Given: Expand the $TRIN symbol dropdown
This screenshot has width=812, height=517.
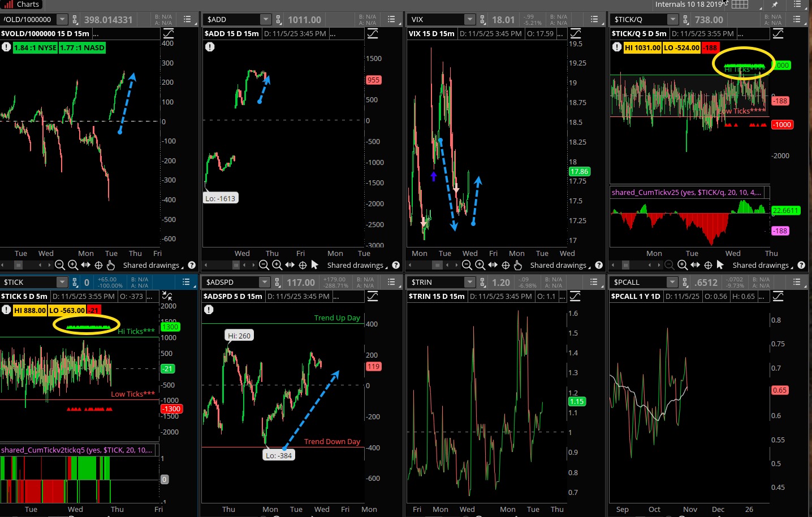Looking at the screenshot, I should (469, 282).
